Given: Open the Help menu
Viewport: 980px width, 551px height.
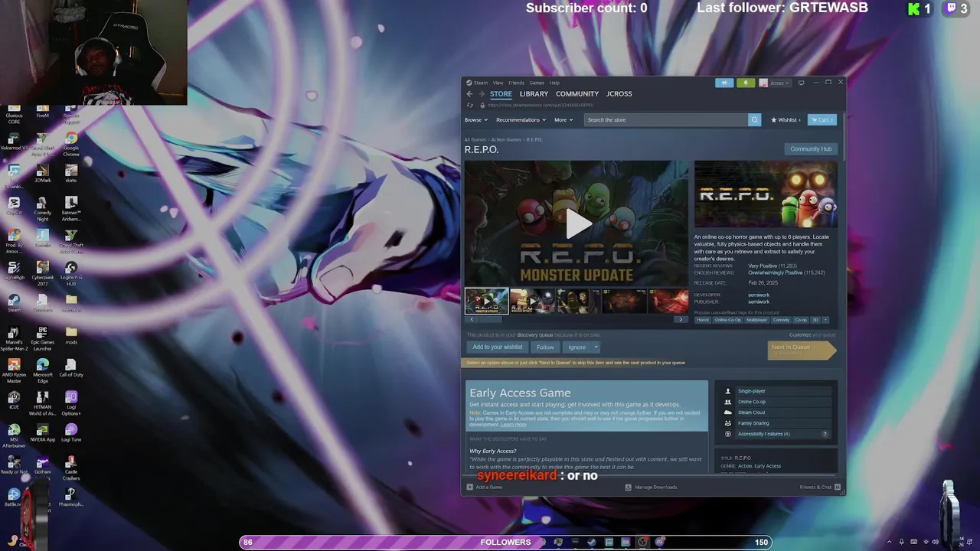Looking at the screenshot, I should [554, 83].
